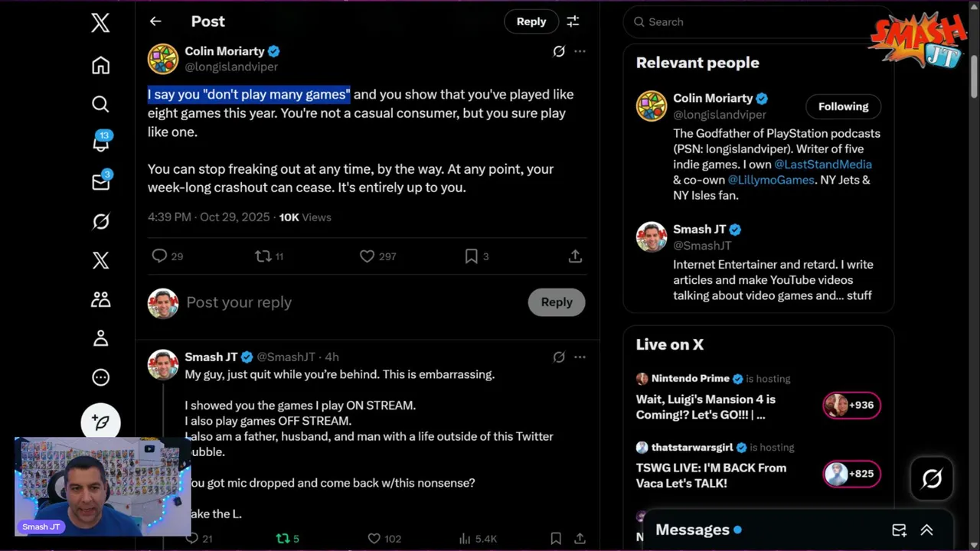Bookmark Colin Moriarty's post
Viewport: 980px width, 551px height.
pyautogui.click(x=472, y=256)
